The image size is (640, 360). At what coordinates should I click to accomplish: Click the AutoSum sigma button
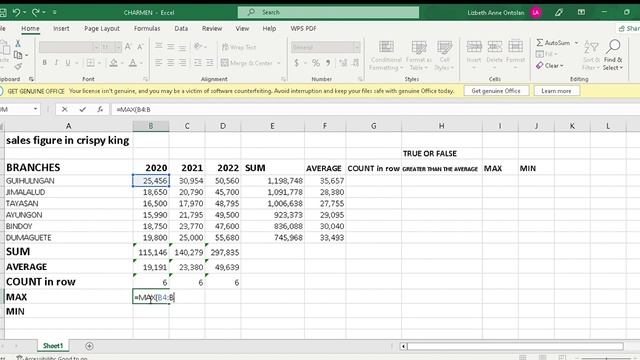[553, 43]
